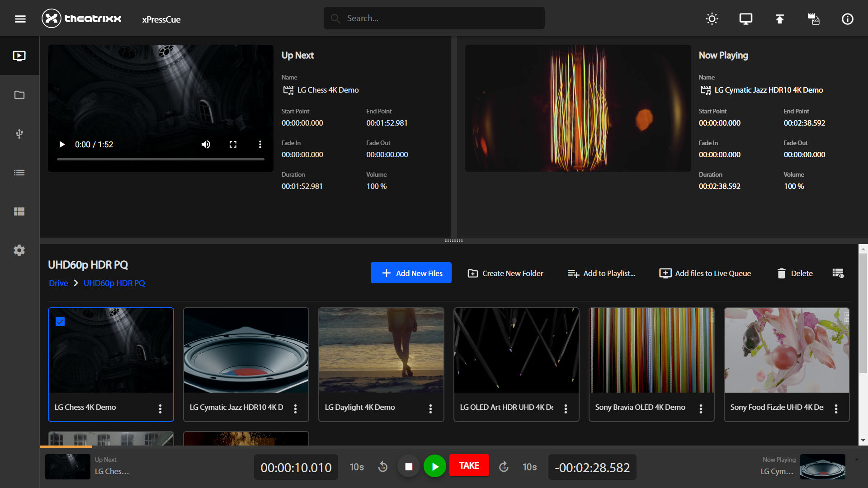Open the grid view sidebar tab

[x=19, y=211]
